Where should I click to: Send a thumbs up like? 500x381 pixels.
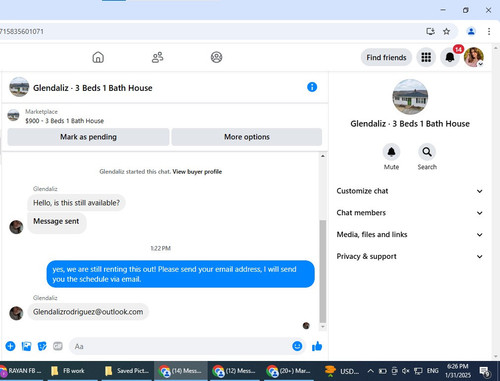tap(317, 346)
